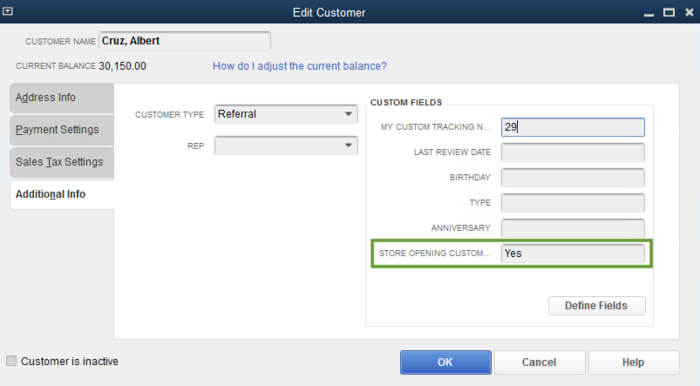Open Help for this dialog
This screenshot has width=700, height=386.
click(x=633, y=362)
